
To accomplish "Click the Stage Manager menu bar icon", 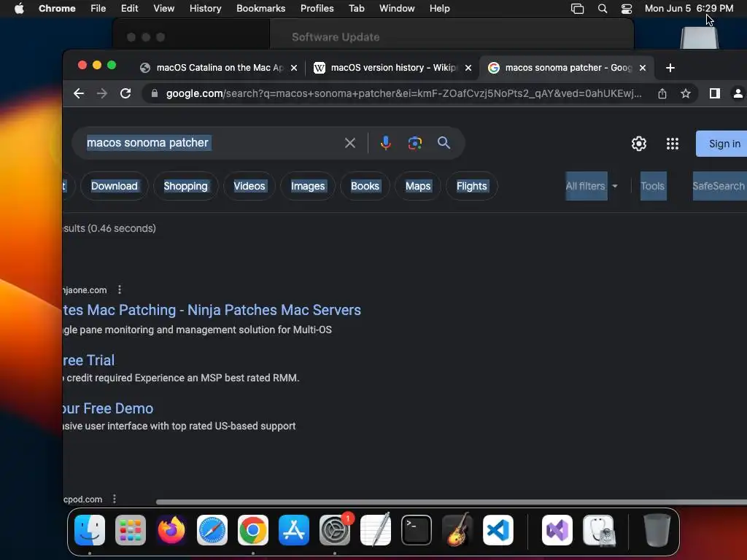I will tap(578, 9).
